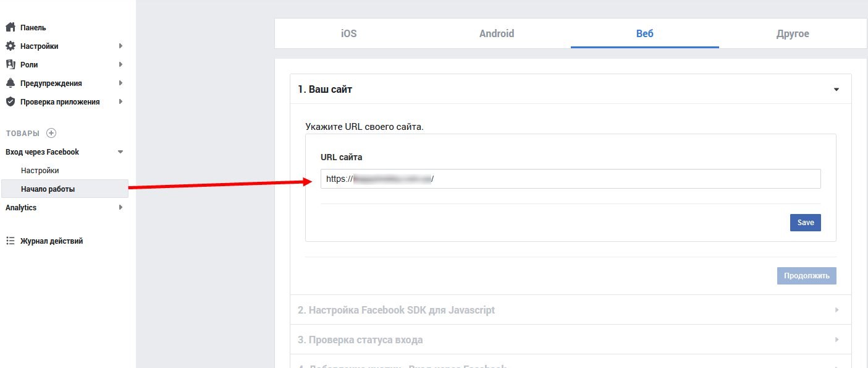This screenshot has height=368, width=868.
Task: Expand section 2 Facebook SDK arrow
Action: coord(837,310)
